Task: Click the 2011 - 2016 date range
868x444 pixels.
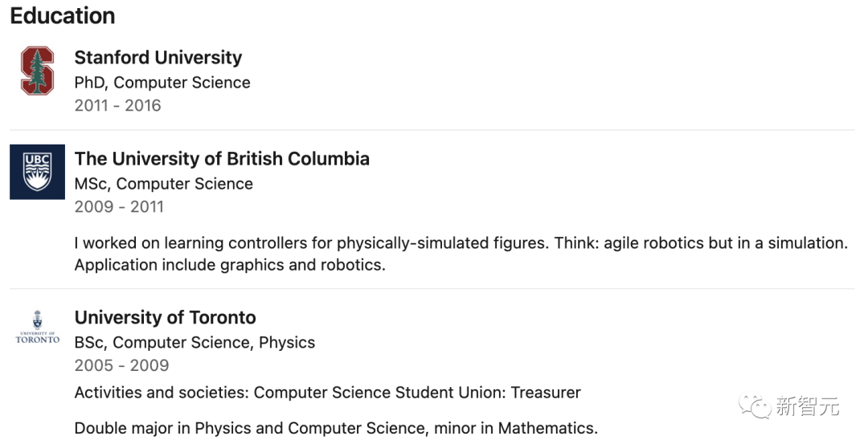Action: click(117, 105)
